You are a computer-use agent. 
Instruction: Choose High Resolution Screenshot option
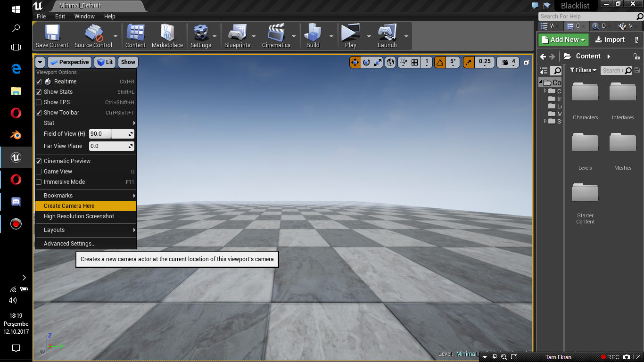click(86, 216)
